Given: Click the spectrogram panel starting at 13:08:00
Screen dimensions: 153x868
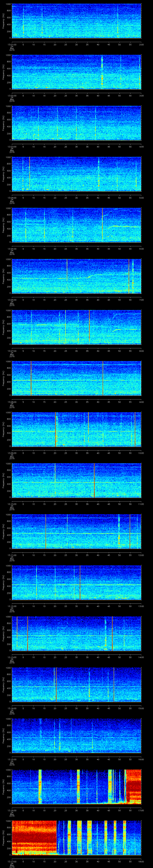Looking at the screenshot, I should tap(76, 378).
